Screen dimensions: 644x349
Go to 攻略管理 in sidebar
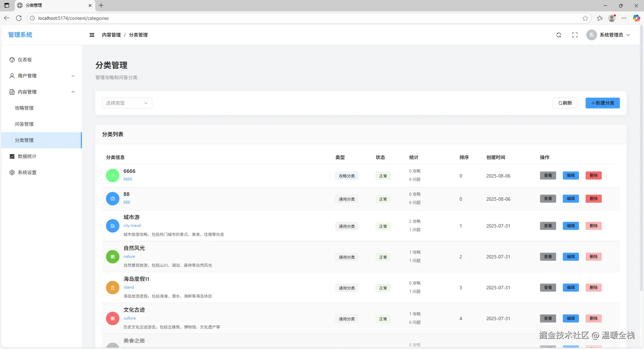42,108
